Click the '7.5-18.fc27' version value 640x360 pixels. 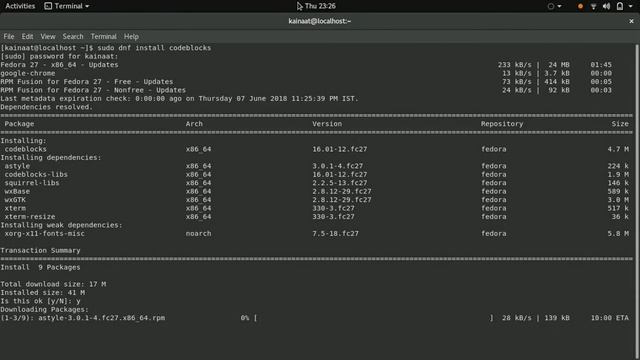336,234
